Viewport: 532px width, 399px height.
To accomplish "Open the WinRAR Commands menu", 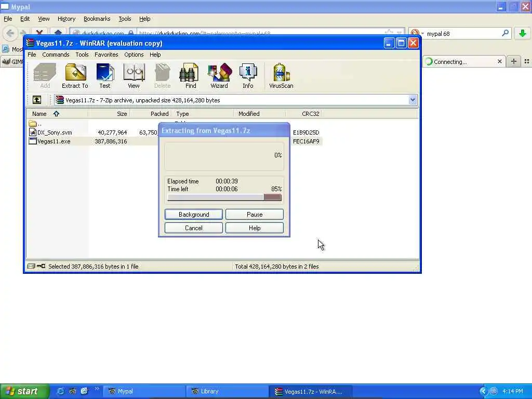I will (x=56, y=55).
